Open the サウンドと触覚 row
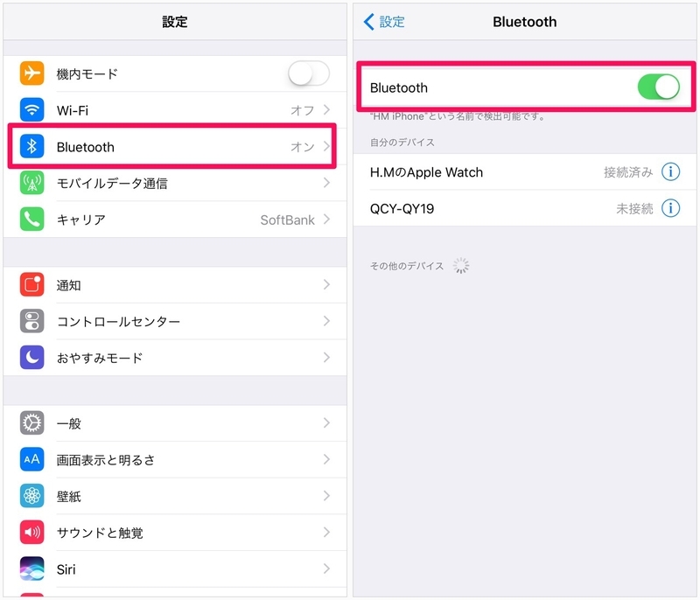Screen dimensions: 700x600 (175, 532)
